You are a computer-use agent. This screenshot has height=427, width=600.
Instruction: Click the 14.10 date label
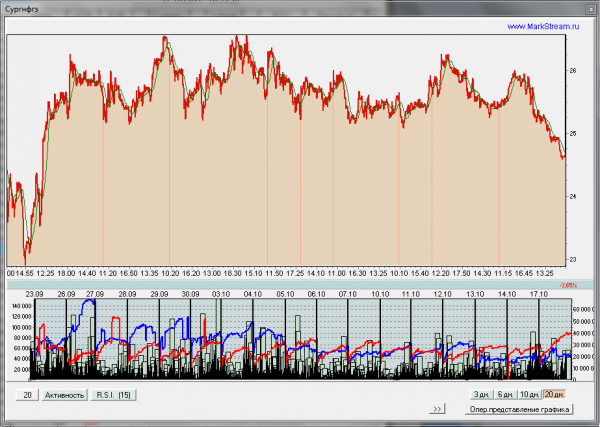tap(507, 294)
